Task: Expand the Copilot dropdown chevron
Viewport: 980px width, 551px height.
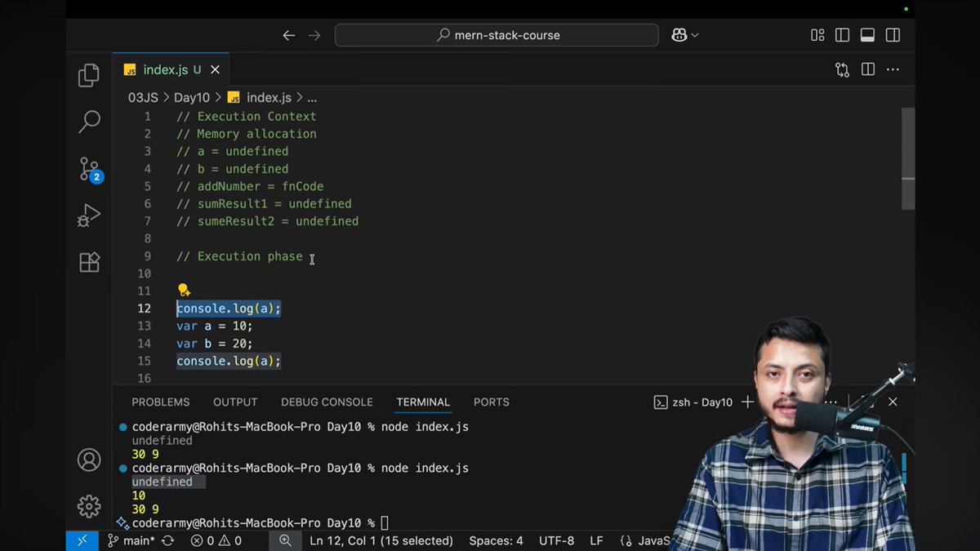Action: pos(695,35)
